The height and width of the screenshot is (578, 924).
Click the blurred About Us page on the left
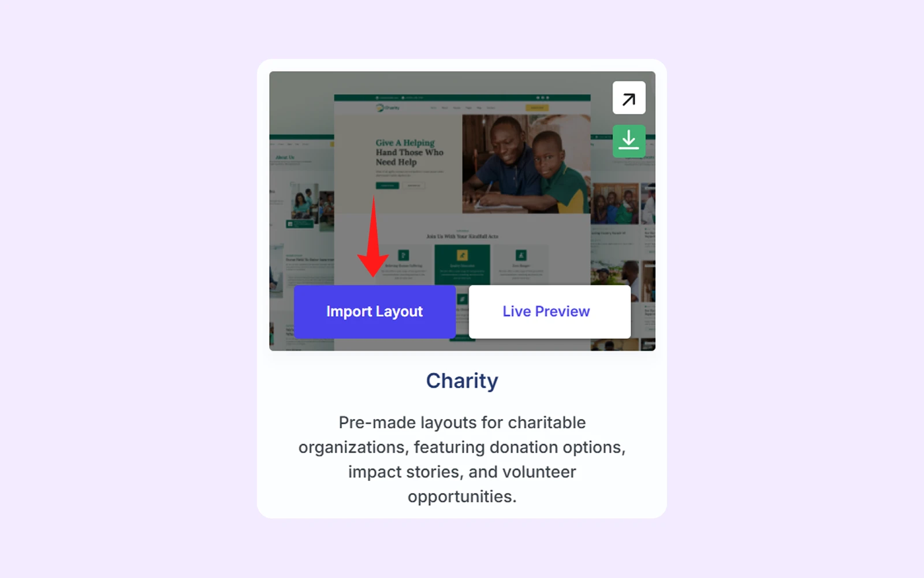pyautogui.click(x=301, y=243)
